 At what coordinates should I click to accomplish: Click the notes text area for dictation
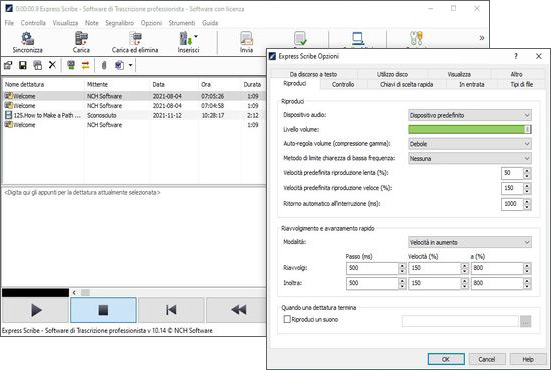pos(134,237)
